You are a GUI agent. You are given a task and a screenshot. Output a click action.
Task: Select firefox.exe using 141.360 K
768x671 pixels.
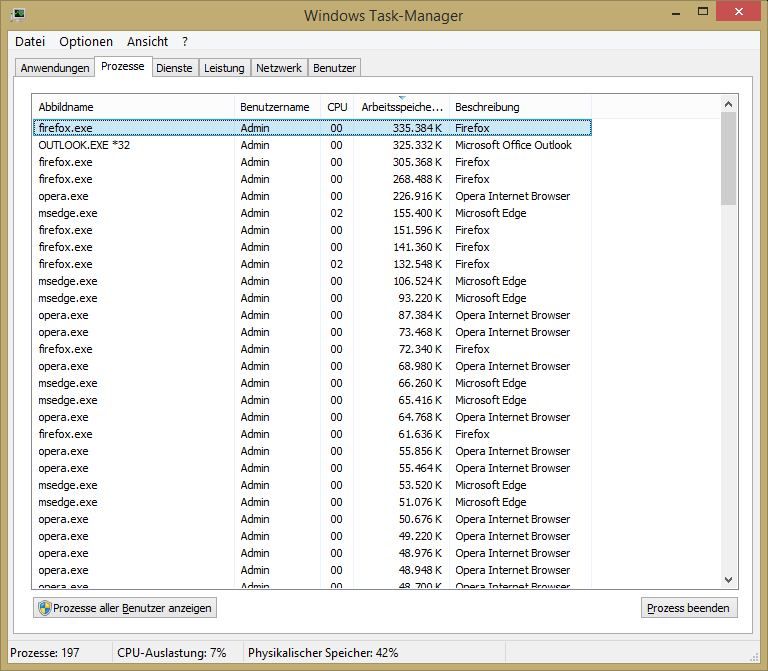(312, 247)
